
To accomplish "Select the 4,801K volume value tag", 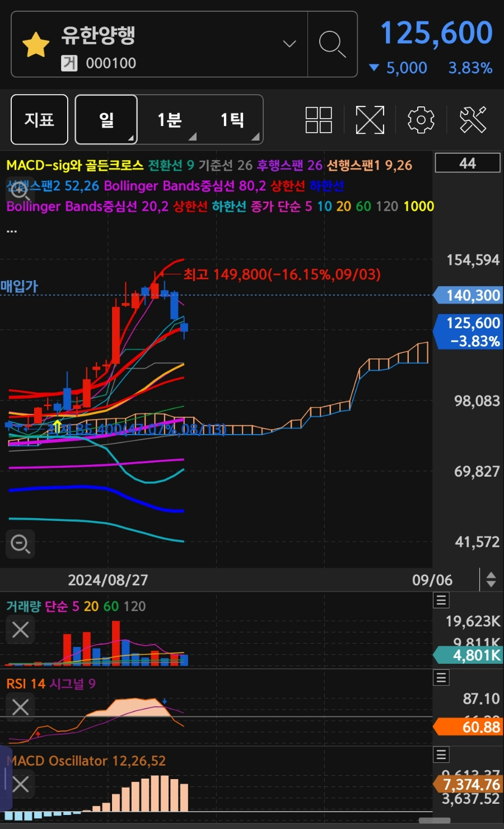I will tap(468, 655).
